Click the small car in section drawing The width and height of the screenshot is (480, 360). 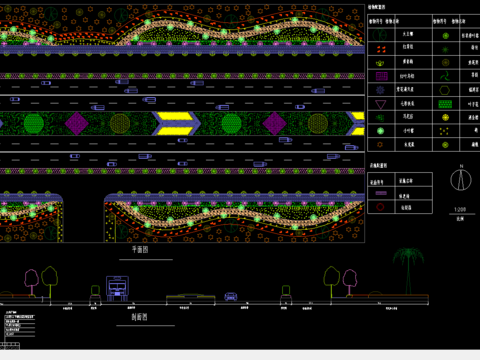[x=231, y=296]
